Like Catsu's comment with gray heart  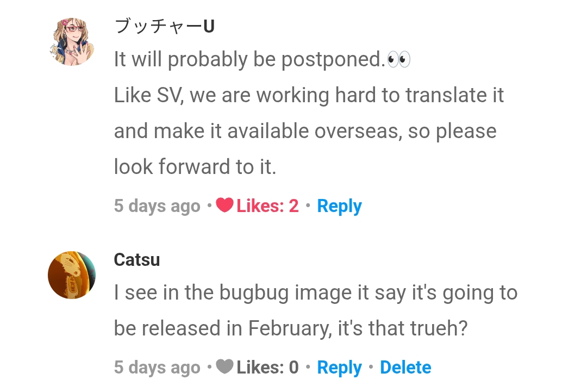[224, 367]
